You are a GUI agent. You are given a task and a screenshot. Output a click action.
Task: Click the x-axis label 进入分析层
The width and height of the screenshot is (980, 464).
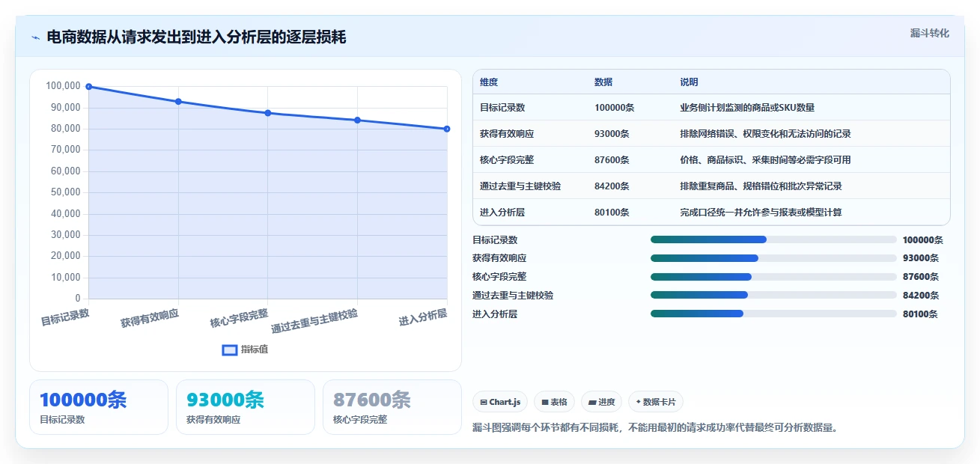coord(423,317)
